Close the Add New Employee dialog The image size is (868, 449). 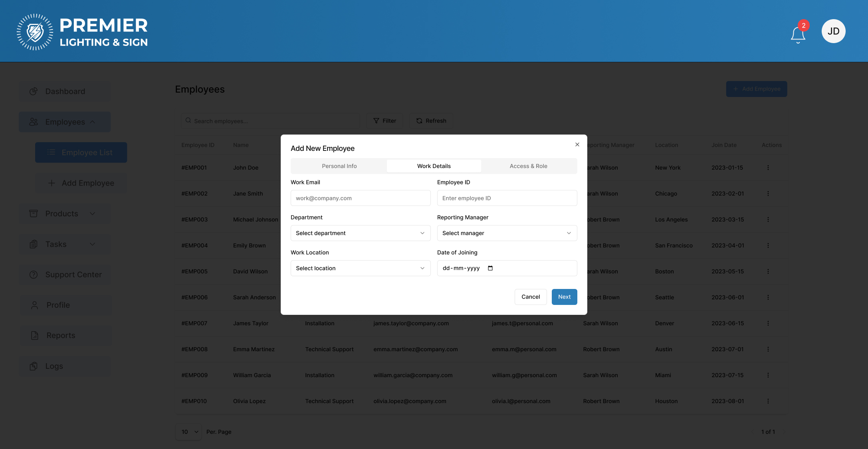tap(577, 144)
